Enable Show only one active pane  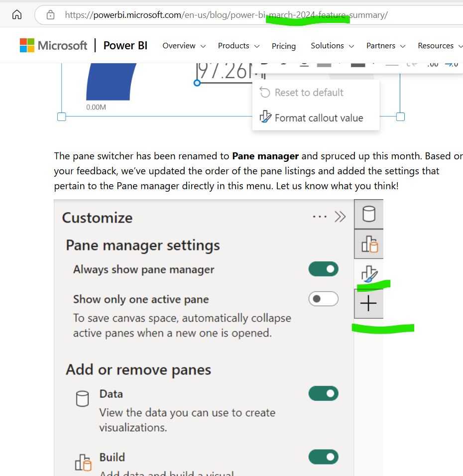tap(323, 299)
